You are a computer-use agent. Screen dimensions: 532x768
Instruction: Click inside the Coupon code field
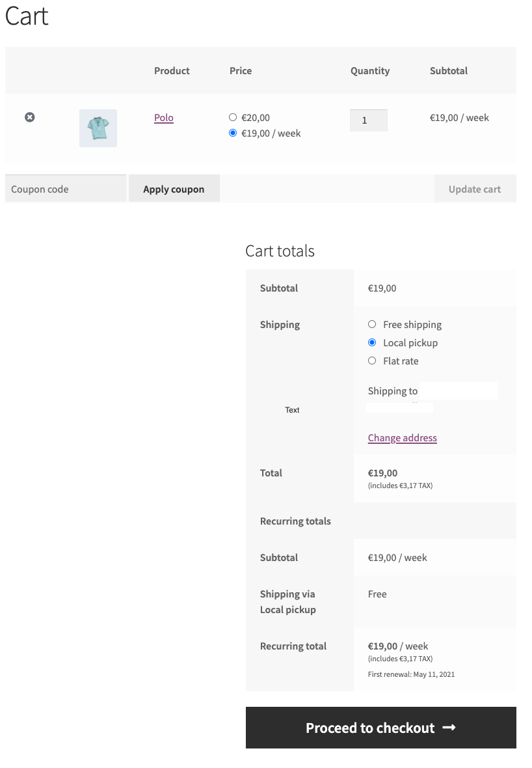65,189
